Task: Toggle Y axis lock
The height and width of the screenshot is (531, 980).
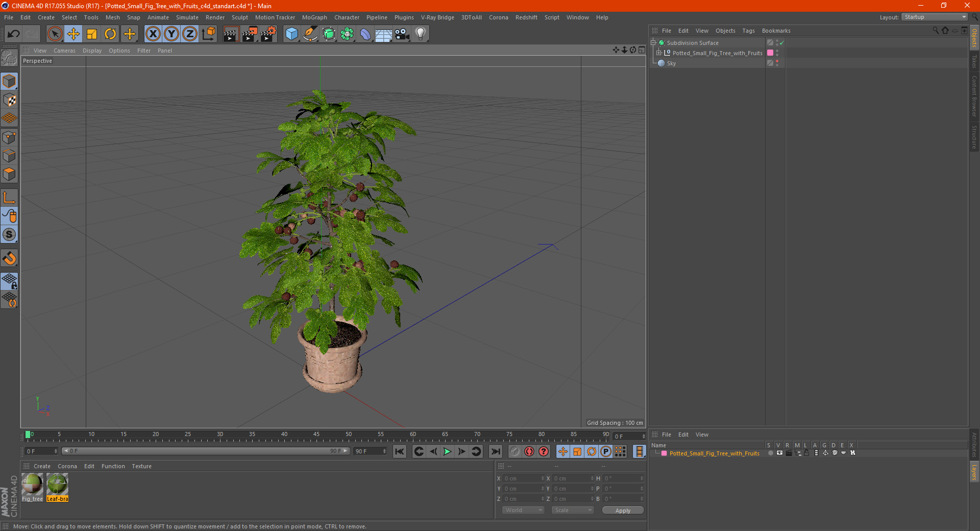Action: [x=171, y=34]
